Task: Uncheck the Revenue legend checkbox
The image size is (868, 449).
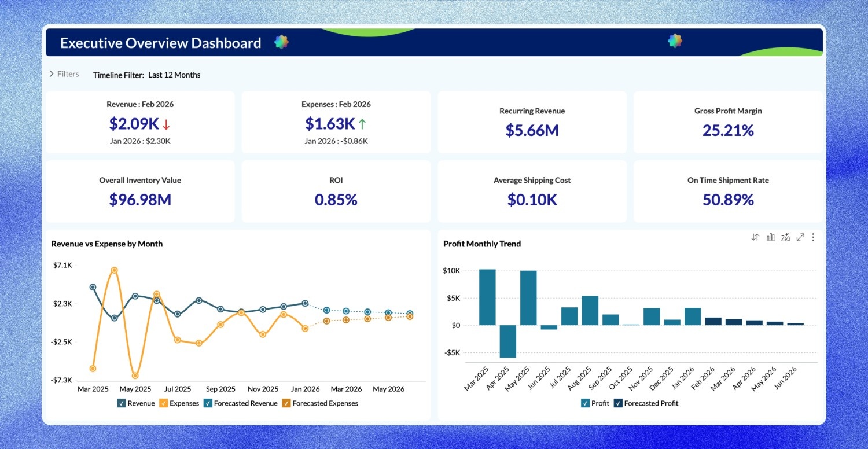Action: [x=122, y=403]
